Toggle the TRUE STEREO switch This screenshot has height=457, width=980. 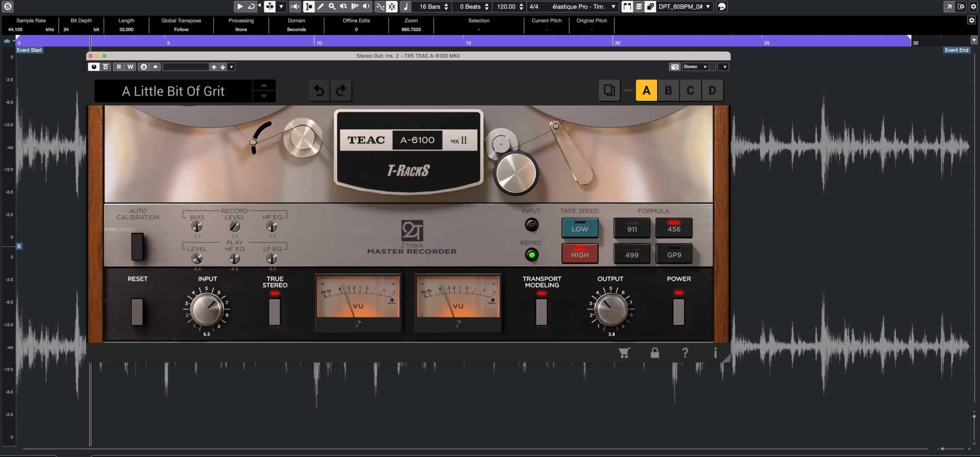(275, 312)
